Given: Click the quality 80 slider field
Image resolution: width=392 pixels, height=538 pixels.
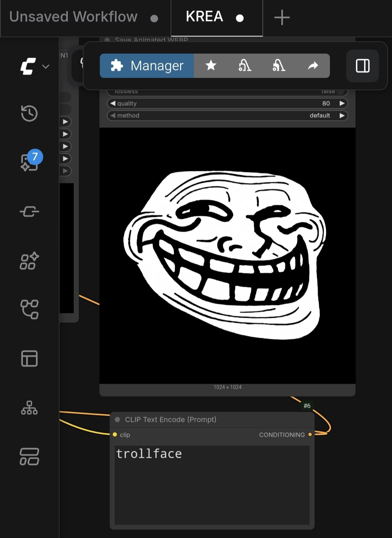Looking at the screenshot, I should (228, 103).
